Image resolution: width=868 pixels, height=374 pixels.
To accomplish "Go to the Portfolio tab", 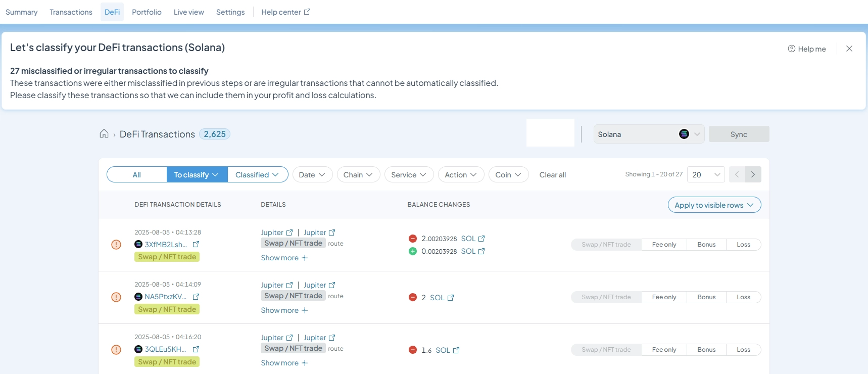I will point(147,12).
